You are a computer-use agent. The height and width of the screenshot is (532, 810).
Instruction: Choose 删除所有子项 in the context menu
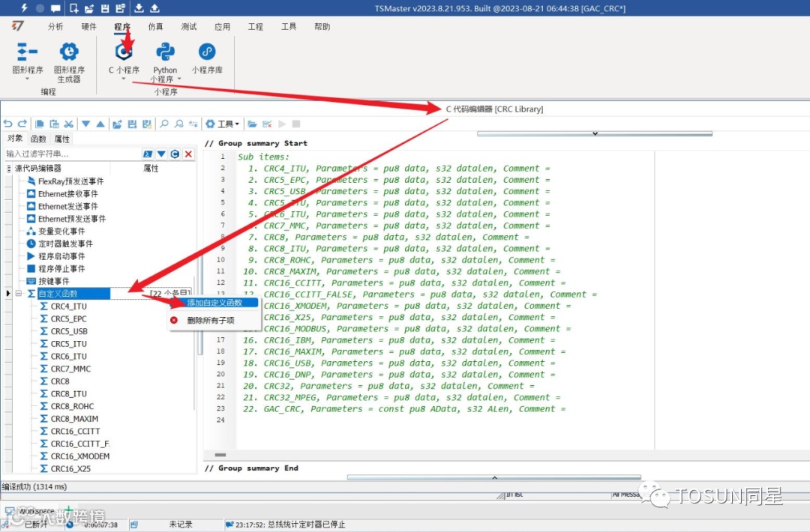(211, 321)
